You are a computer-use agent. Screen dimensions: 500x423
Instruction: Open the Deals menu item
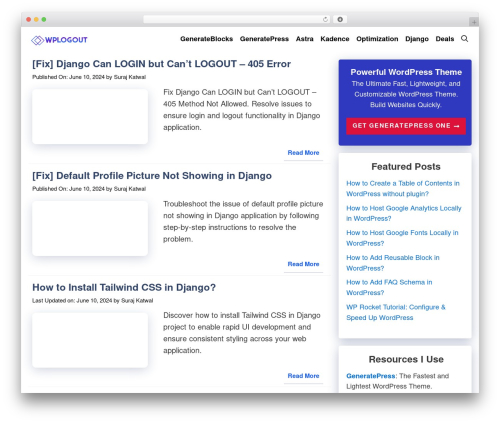pyautogui.click(x=445, y=39)
